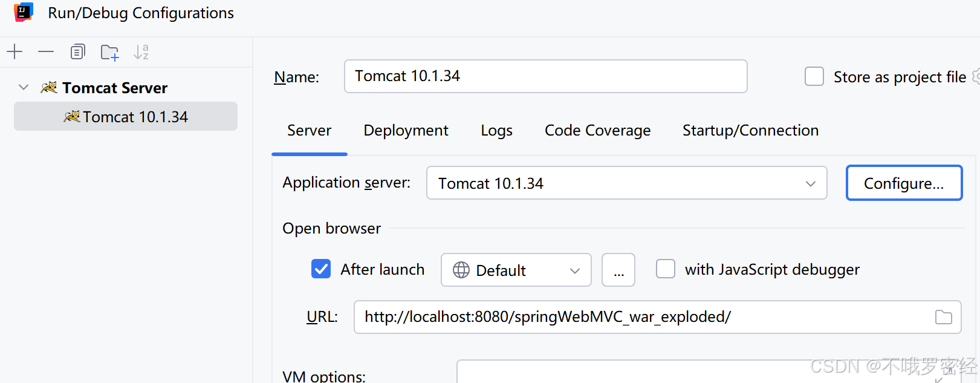Click the folder icon in the URL field

[x=943, y=316]
